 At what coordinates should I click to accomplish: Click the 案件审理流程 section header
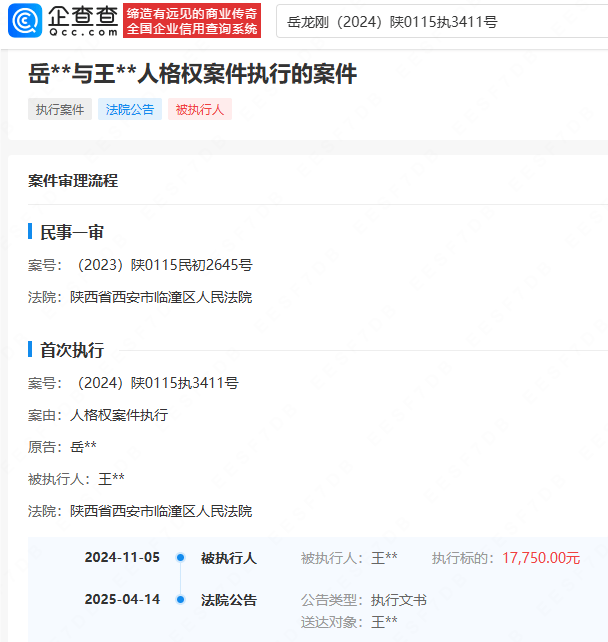73,181
